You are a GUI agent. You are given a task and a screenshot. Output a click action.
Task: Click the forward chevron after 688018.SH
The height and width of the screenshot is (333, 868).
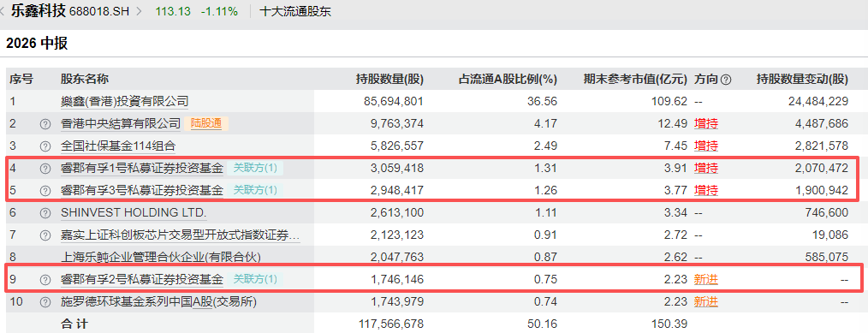[139, 11]
